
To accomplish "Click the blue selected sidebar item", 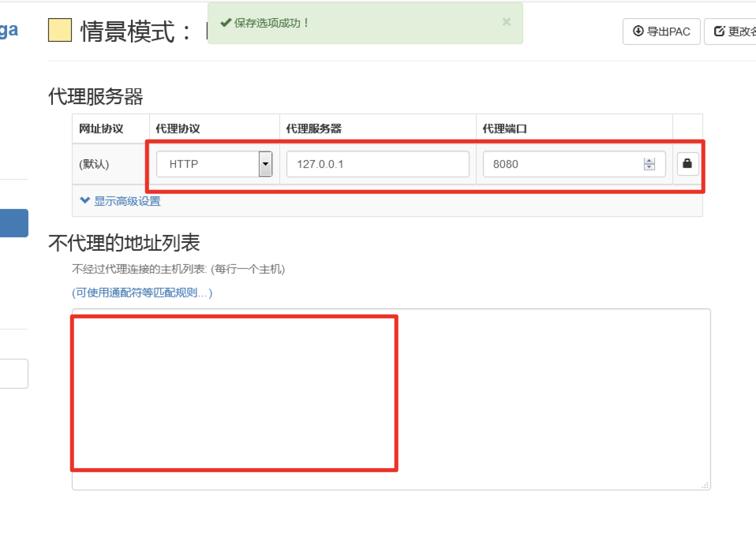I will coord(14,223).
